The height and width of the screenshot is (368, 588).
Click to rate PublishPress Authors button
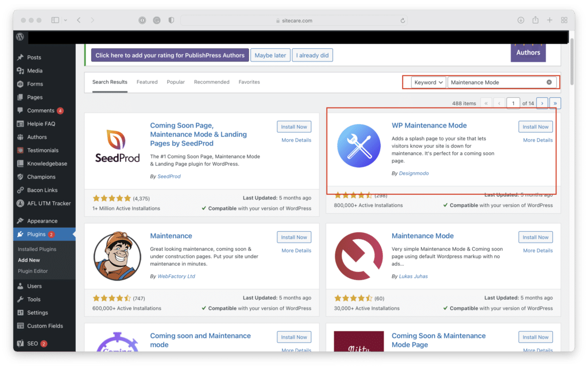(170, 55)
